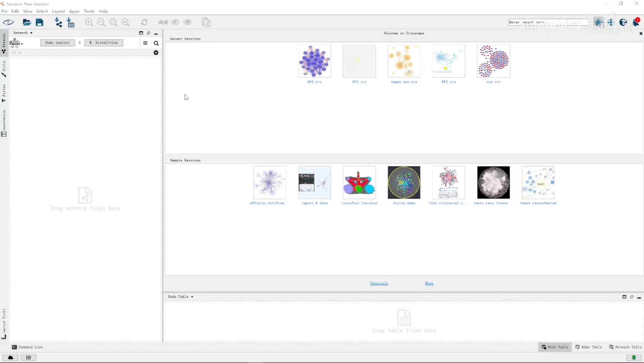Toggle the E. histolytica species button
This screenshot has width=644, height=363.
[104, 43]
